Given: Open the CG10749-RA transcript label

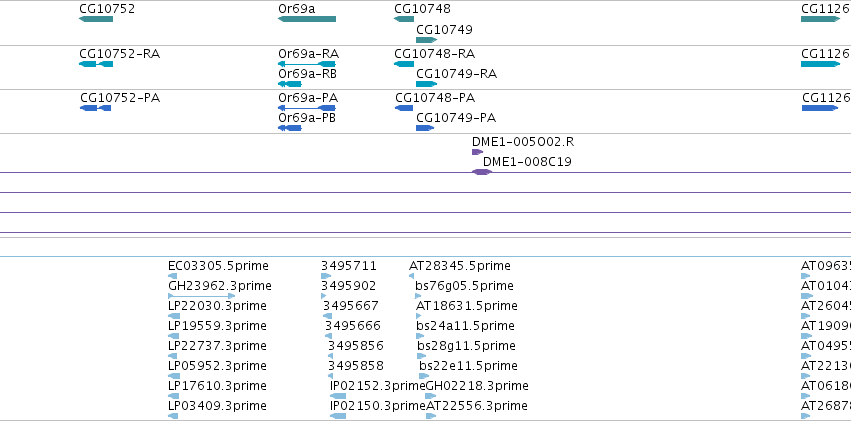Looking at the screenshot, I should coord(456,74).
